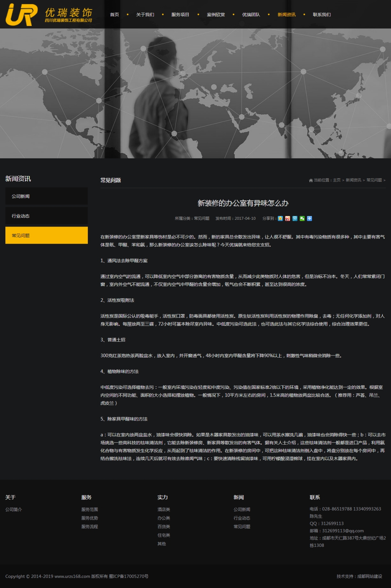Select the highlighted 常见问题 sidebar item
391x588 pixels.
pos(47,235)
